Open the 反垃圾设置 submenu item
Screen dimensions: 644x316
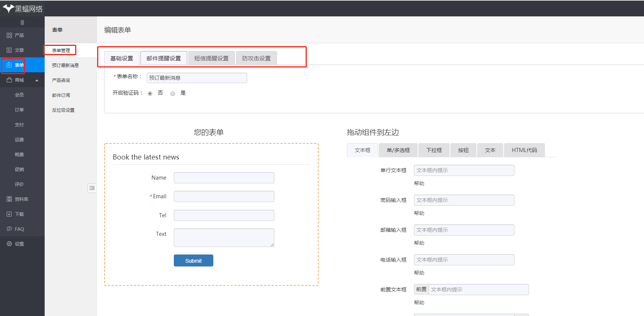tap(63, 110)
